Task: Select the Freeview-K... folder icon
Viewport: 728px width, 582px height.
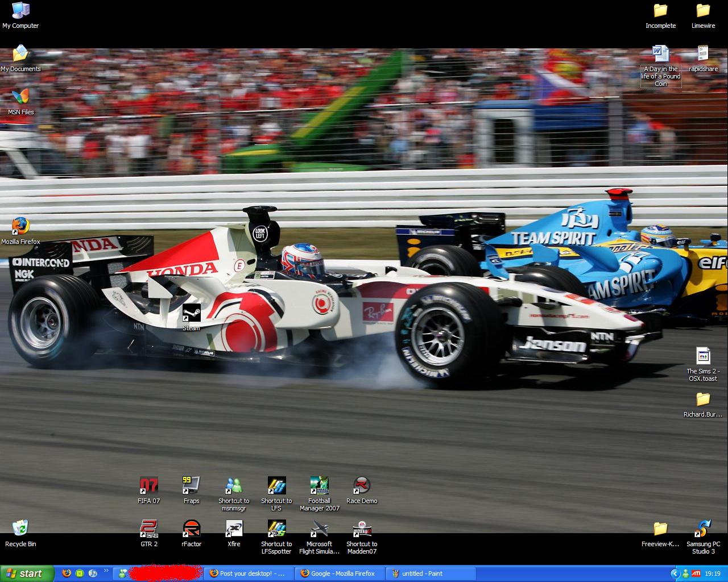Action: 660,533
